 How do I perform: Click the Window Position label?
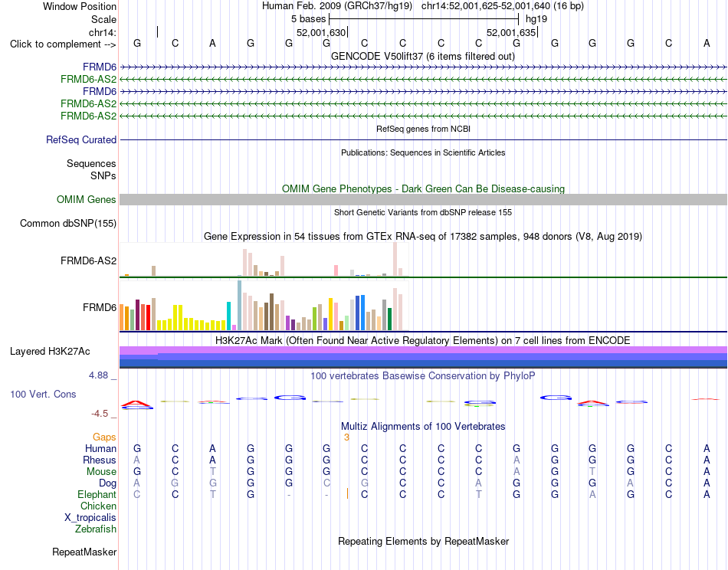80,6
